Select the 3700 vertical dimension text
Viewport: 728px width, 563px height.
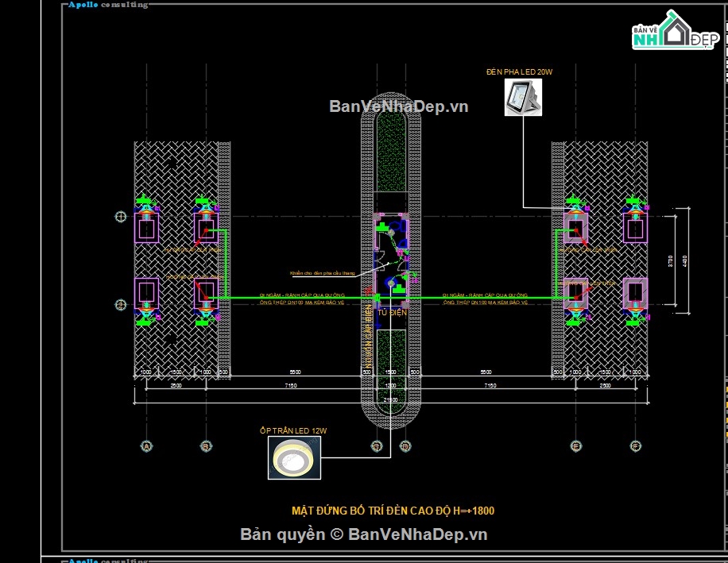coord(670,260)
